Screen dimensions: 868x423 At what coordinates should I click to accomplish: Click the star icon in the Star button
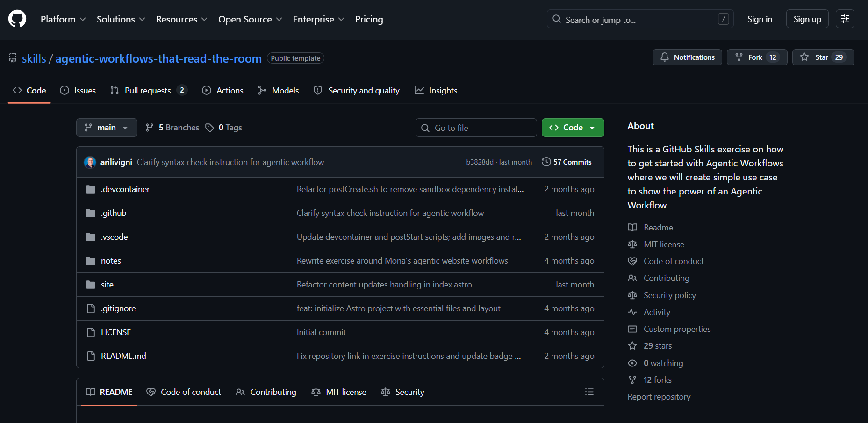(x=804, y=57)
